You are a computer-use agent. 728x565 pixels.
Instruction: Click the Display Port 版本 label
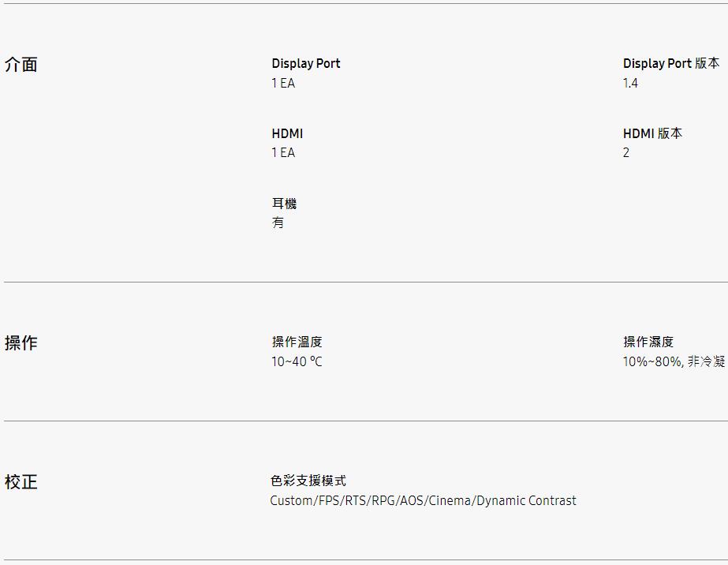coord(670,63)
